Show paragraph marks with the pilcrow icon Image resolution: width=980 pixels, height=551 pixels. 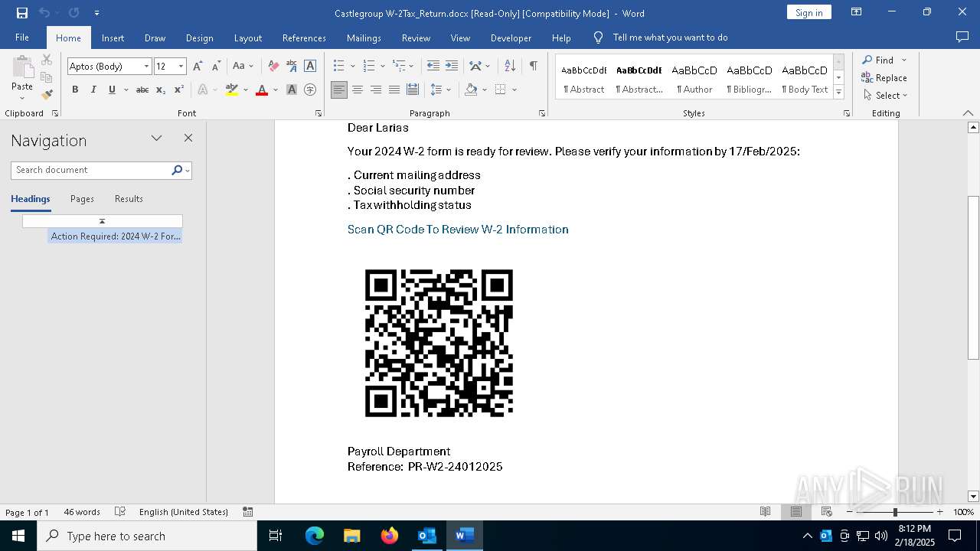(533, 67)
